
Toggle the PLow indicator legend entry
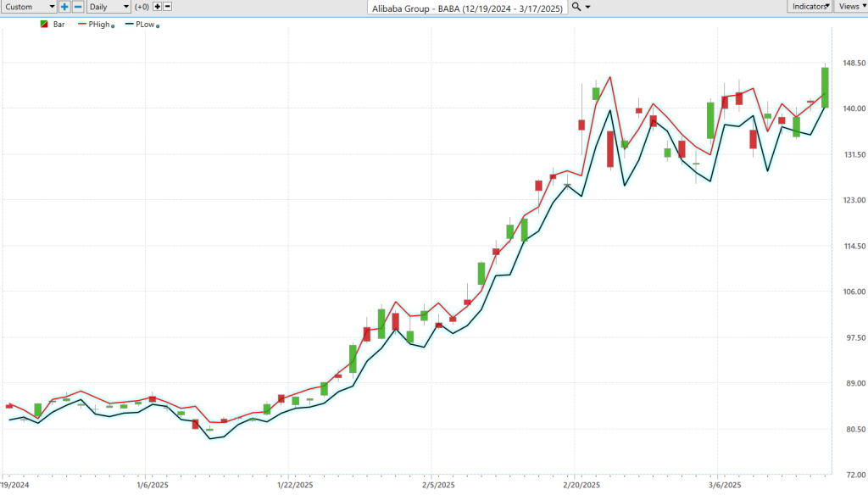click(145, 25)
